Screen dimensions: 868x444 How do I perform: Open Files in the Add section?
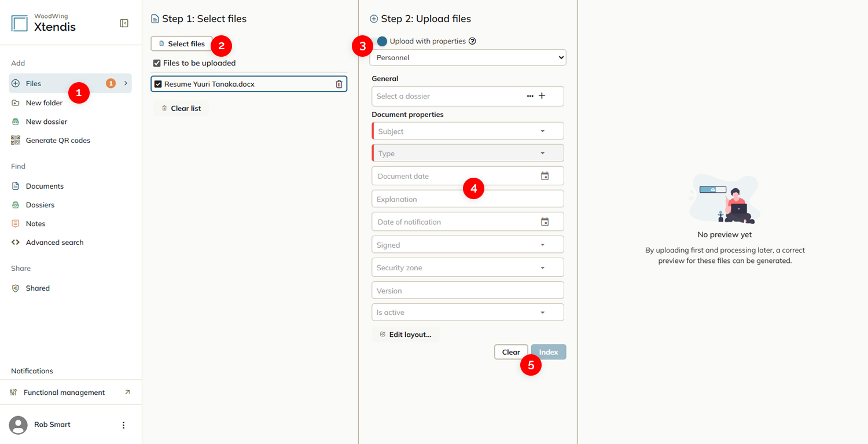(71, 83)
